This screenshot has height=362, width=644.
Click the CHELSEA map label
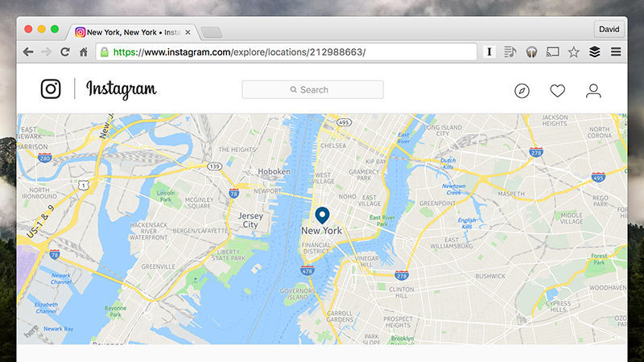coord(333,146)
